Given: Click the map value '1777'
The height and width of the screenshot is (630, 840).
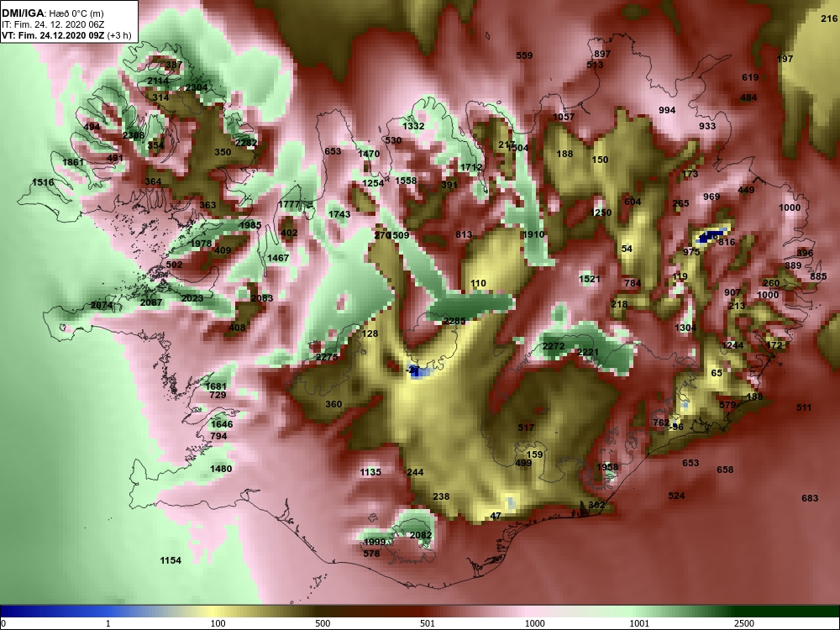Looking at the screenshot, I should 289,204.
